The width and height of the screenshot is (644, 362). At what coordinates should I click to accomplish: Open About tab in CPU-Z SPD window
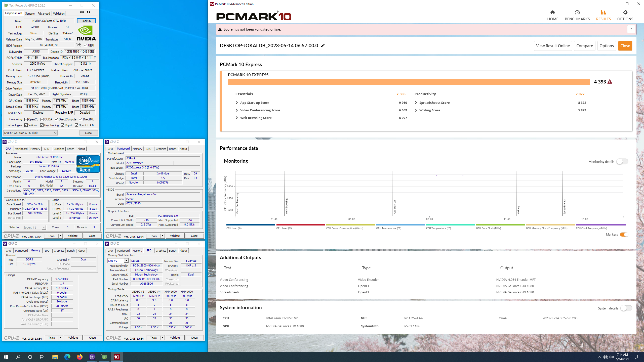[183, 251]
